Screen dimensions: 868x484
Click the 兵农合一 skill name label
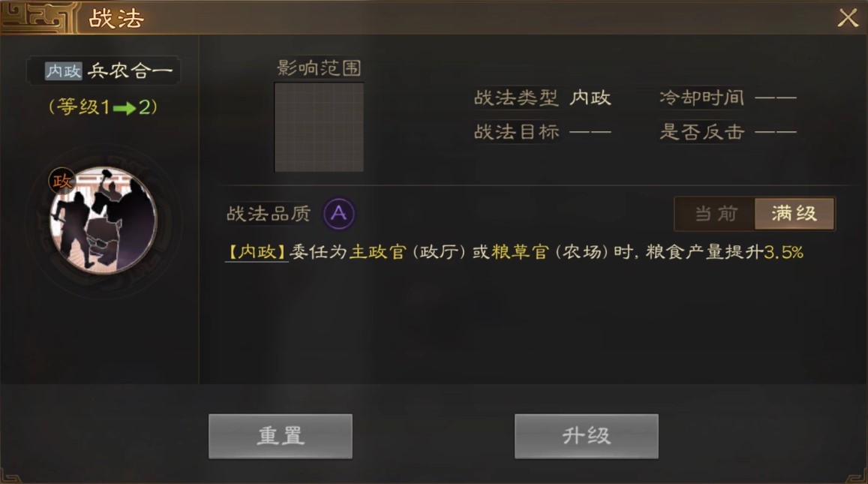(130, 71)
